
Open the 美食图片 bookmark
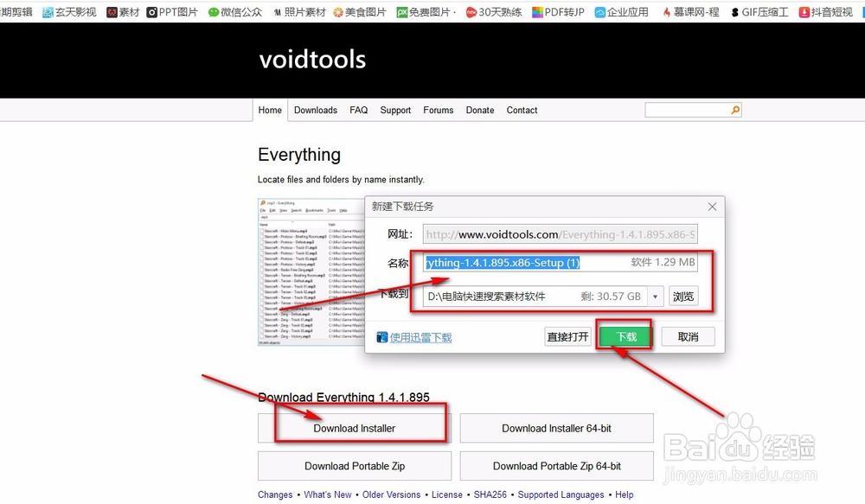click(x=360, y=12)
